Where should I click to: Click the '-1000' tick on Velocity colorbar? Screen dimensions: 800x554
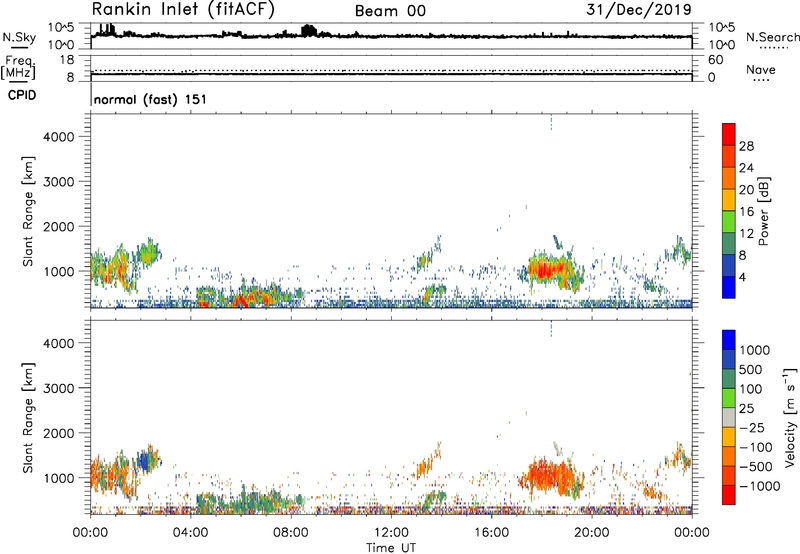760,486
